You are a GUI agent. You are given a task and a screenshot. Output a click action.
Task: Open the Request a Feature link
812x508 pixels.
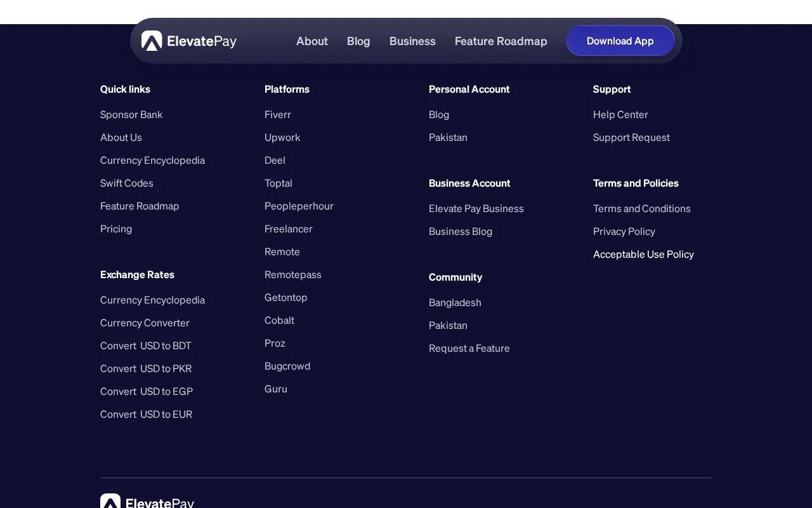click(469, 348)
